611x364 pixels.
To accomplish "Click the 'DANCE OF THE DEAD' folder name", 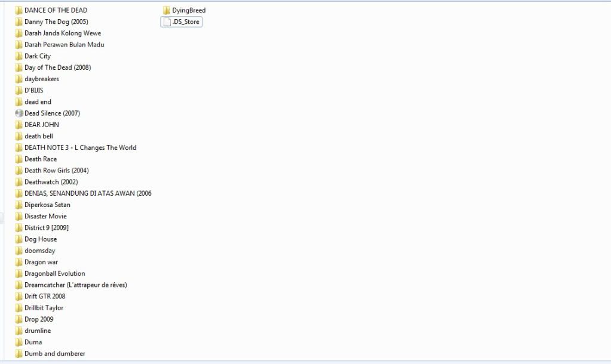I will point(56,10).
